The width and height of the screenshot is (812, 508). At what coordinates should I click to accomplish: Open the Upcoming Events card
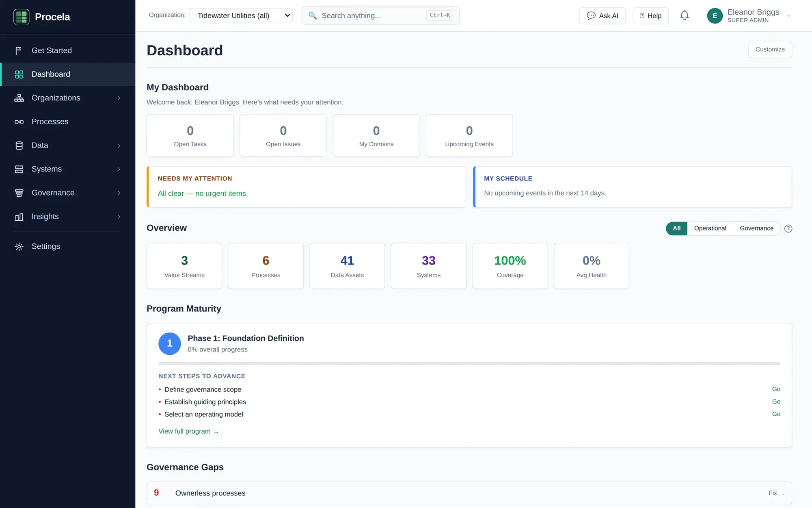(x=469, y=135)
